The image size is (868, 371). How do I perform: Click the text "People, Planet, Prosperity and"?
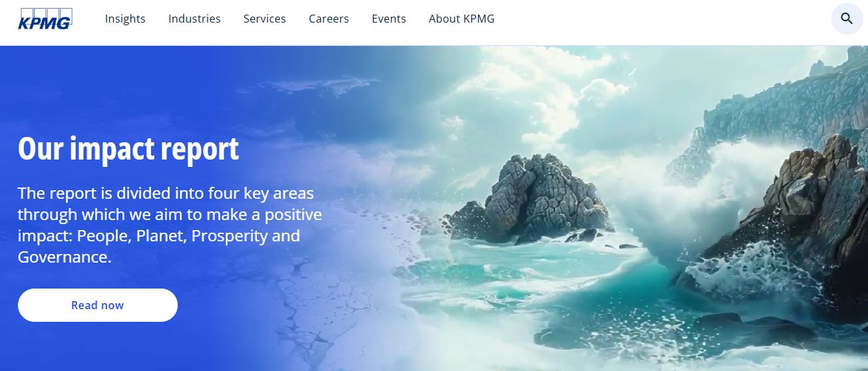click(x=188, y=236)
